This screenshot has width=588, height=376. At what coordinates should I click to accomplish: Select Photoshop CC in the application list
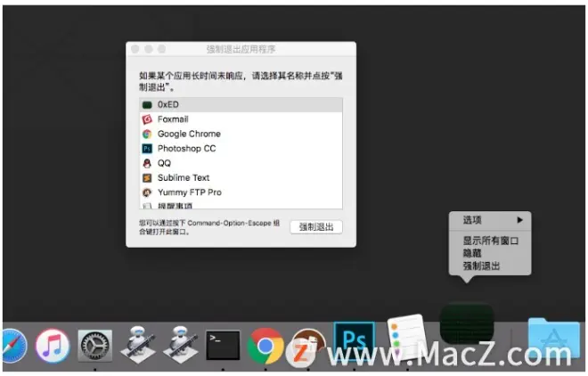(241, 149)
